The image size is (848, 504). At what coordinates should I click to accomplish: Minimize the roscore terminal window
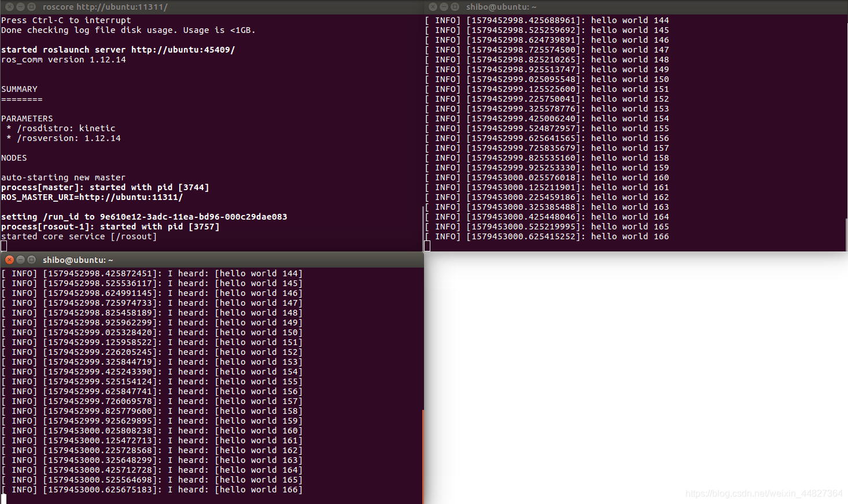point(20,7)
